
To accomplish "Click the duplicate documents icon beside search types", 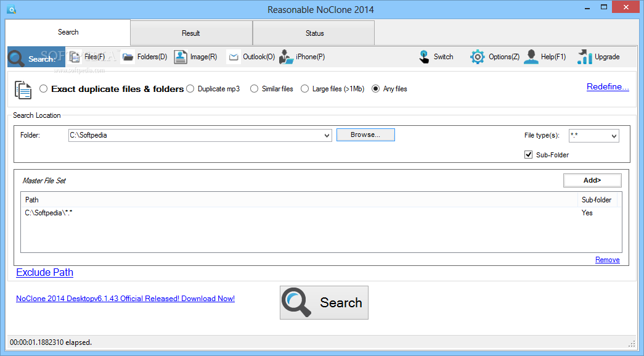I will coord(23,89).
